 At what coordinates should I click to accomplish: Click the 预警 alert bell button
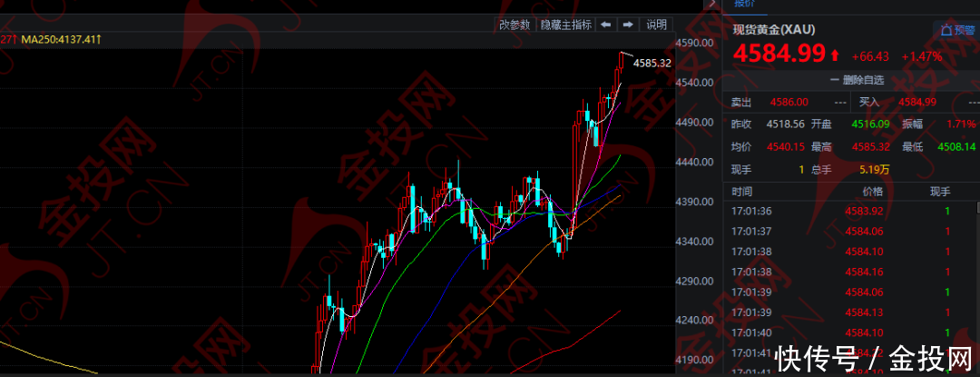point(957,30)
